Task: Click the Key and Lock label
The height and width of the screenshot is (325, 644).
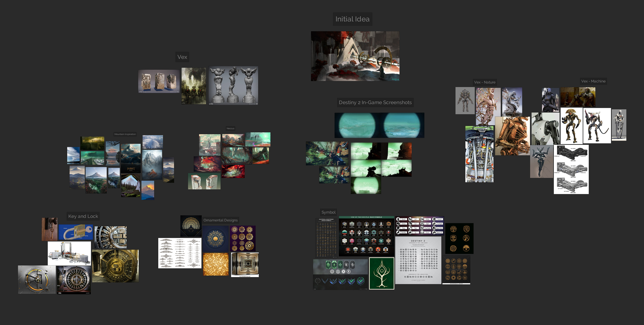Action: tap(83, 216)
